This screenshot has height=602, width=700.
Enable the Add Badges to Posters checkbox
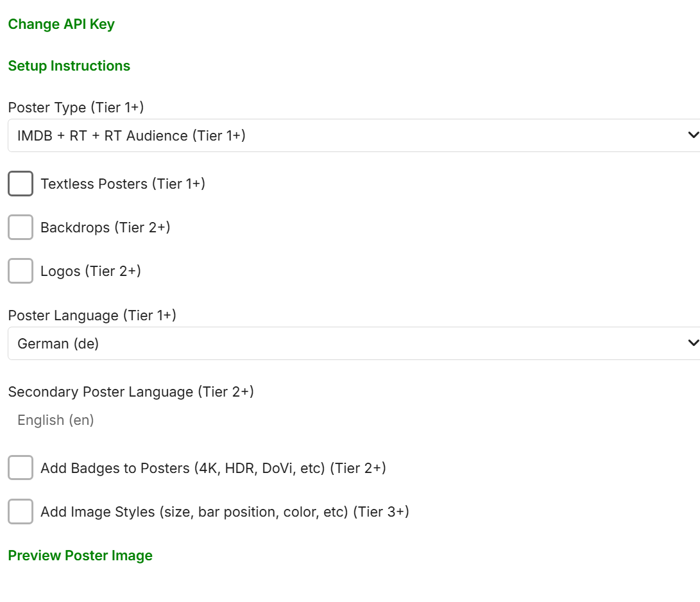[21, 468]
